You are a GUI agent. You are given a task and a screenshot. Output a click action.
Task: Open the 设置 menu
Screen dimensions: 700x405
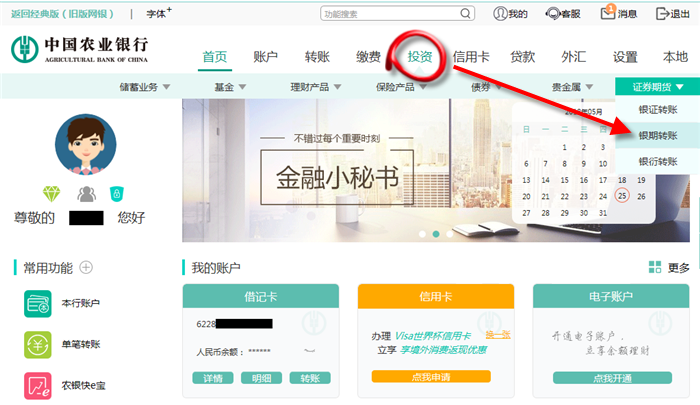pos(625,57)
